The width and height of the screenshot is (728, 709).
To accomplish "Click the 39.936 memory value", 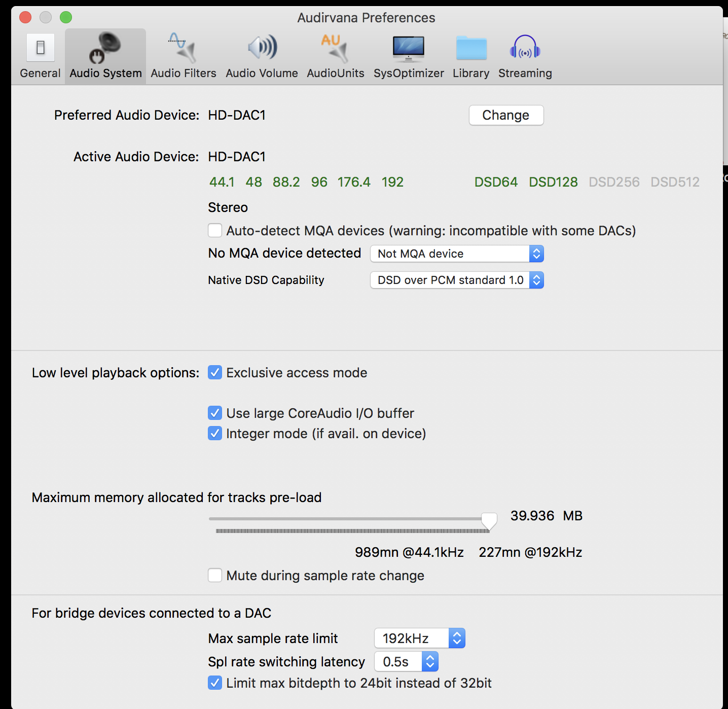I will pyautogui.click(x=532, y=516).
